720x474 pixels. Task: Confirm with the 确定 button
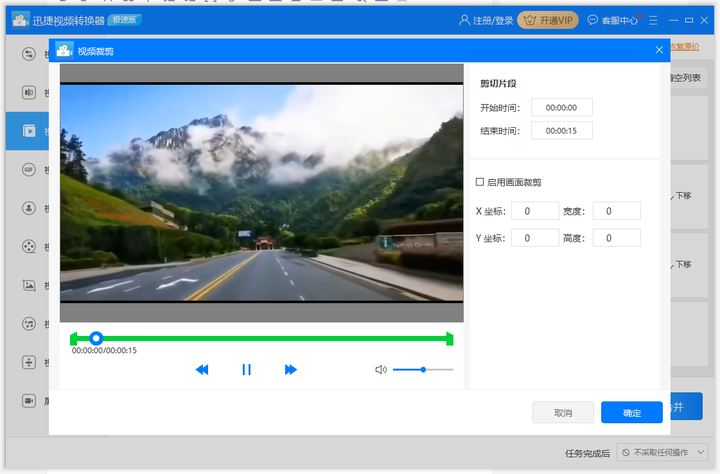(x=632, y=412)
